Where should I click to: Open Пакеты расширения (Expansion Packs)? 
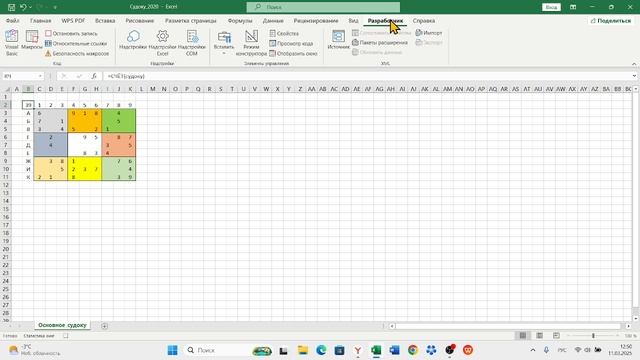(380, 42)
